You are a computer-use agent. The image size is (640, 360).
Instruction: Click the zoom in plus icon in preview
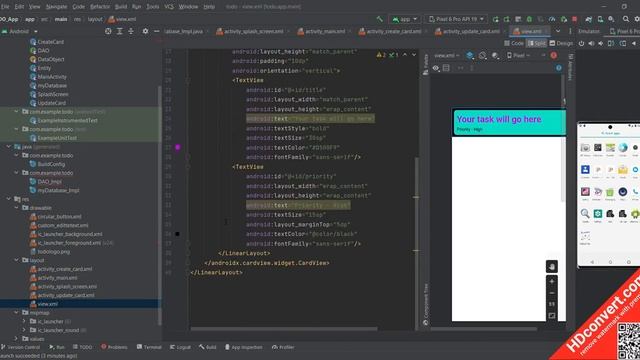552,282
